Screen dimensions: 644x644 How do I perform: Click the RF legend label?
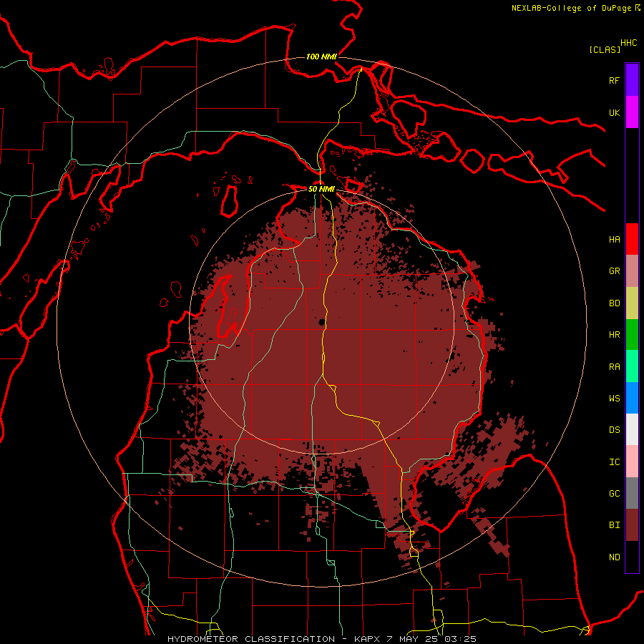point(614,80)
